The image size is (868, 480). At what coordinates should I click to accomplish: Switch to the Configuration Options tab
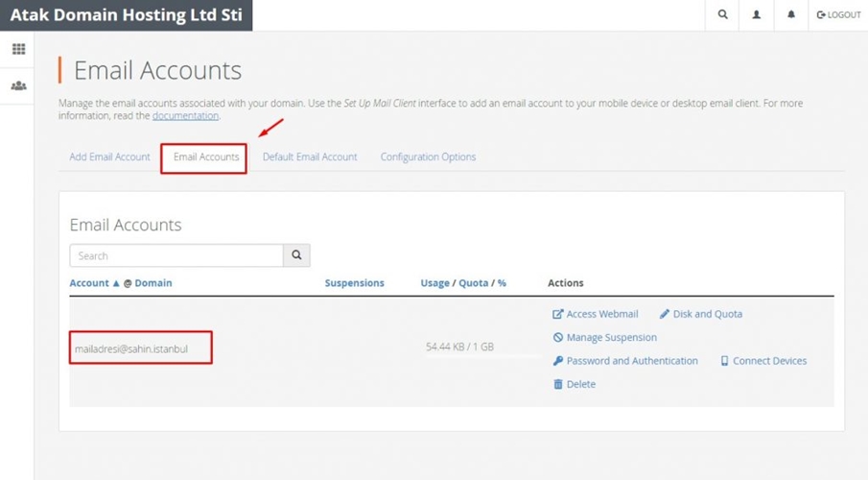click(428, 156)
